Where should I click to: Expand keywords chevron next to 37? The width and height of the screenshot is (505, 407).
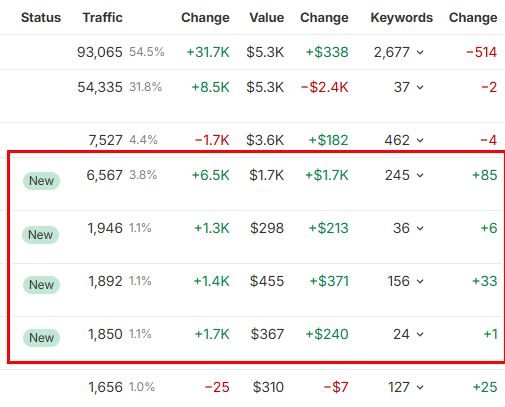(420, 87)
